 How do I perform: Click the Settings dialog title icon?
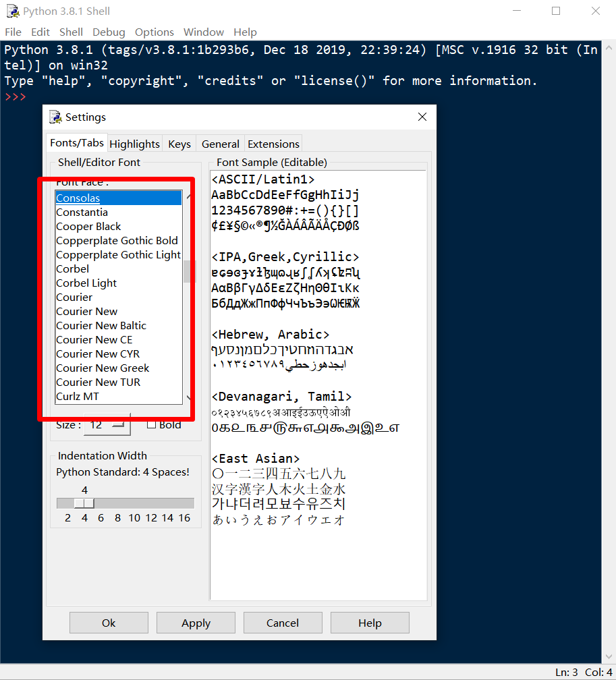55,117
